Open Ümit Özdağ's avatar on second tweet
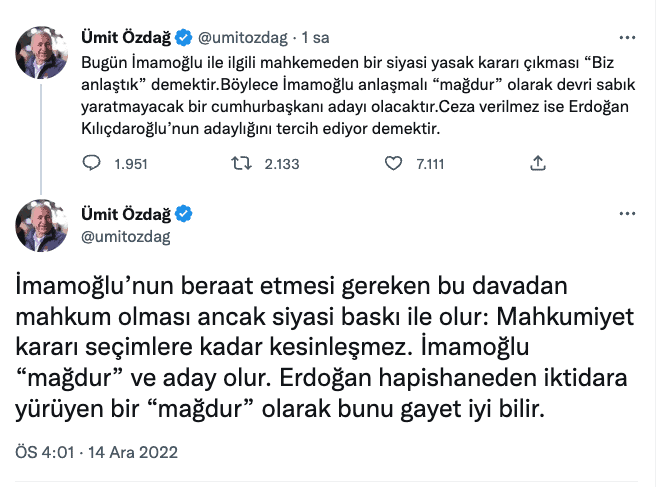This screenshot has width=662, height=487. [x=41, y=225]
